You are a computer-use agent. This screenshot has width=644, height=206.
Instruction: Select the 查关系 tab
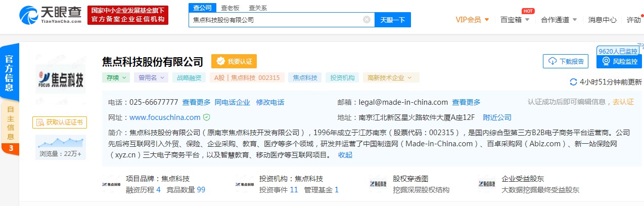[x=258, y=8]
